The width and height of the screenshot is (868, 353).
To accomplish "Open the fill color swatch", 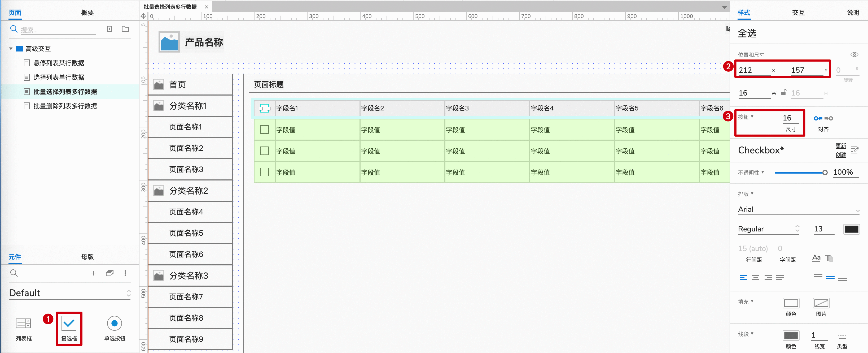I will coord(791,303).
